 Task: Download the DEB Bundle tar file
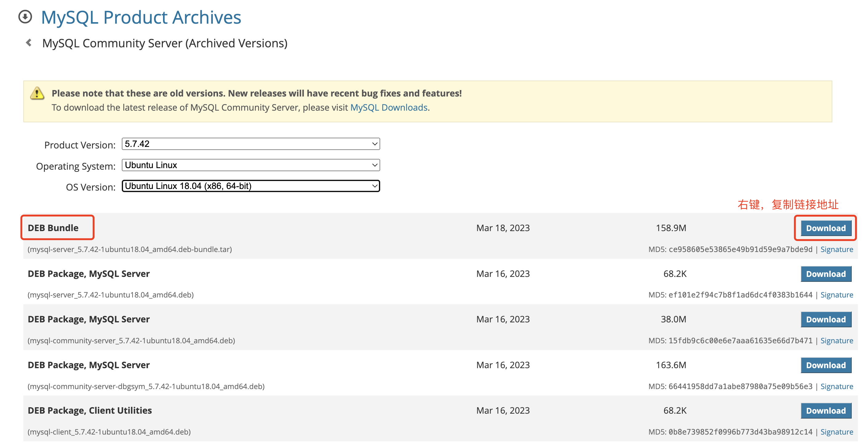pos(826,228)
